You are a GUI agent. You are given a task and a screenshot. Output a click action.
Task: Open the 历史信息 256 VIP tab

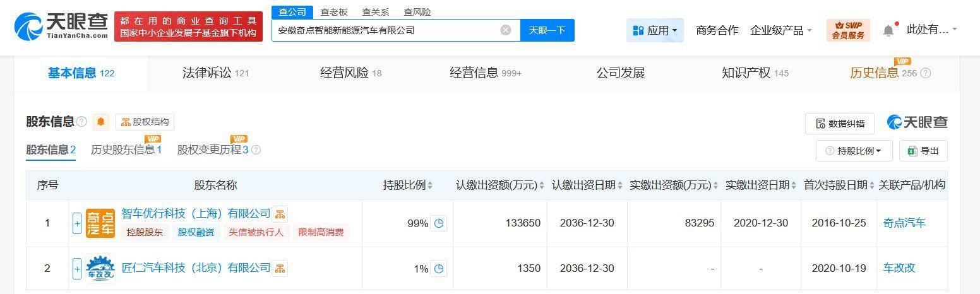[x=883, y=73]
